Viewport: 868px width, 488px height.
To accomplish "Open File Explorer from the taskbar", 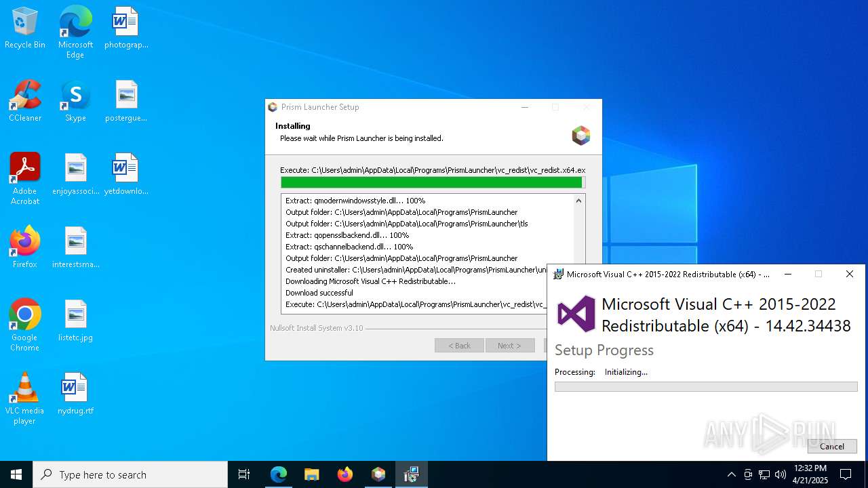I will (312, 474).
